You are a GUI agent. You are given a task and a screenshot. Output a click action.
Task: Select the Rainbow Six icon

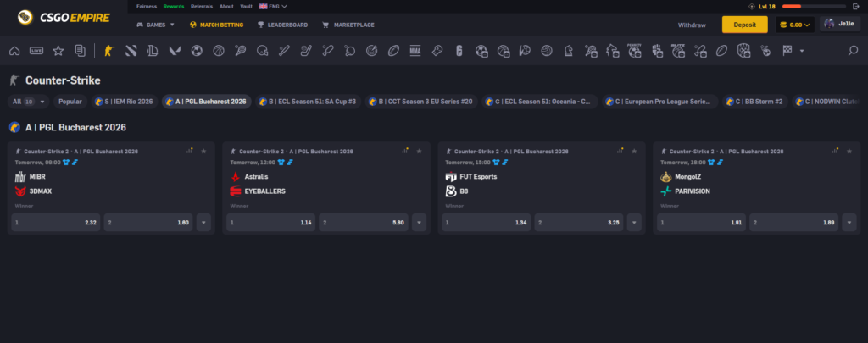(459, 51)
